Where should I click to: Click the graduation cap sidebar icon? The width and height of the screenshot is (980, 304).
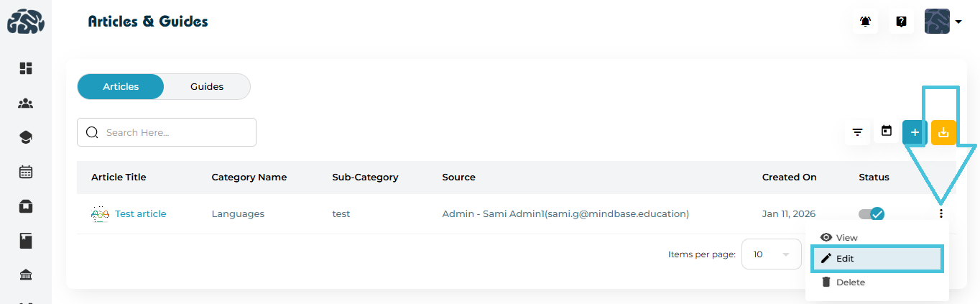pyautogui.click(x=26, y=137)
